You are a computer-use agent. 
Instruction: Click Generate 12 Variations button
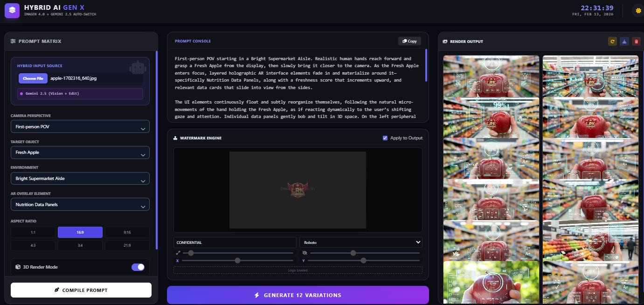[x=298, y=295]
